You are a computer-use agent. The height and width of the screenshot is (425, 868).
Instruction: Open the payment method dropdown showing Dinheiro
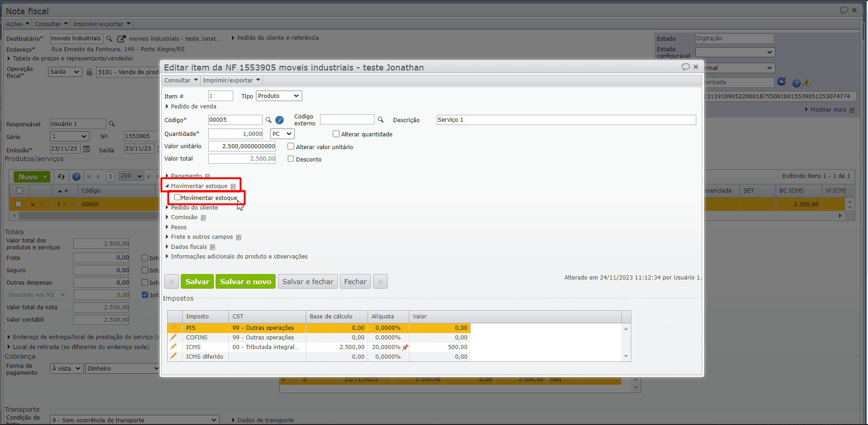pyautogui.click(x=122, y=369)
